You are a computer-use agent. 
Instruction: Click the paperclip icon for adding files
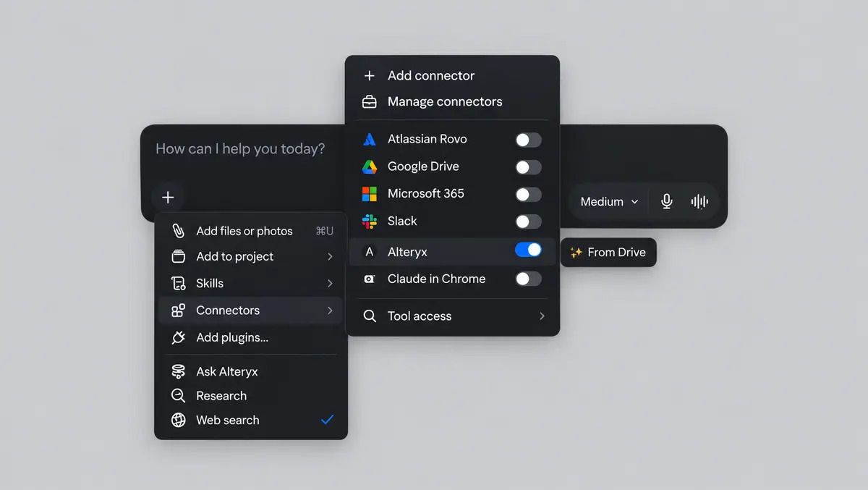[x=178, y=231]
